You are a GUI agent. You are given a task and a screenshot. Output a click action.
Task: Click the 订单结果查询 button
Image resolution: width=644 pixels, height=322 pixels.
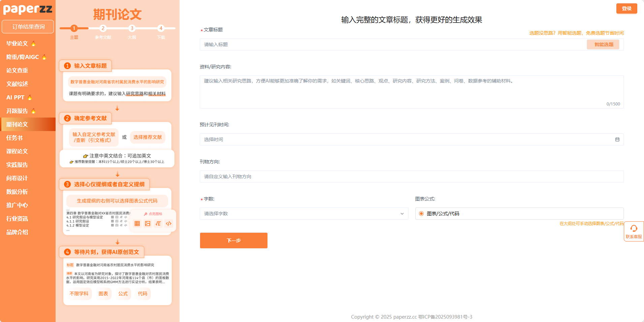point(28,27)
